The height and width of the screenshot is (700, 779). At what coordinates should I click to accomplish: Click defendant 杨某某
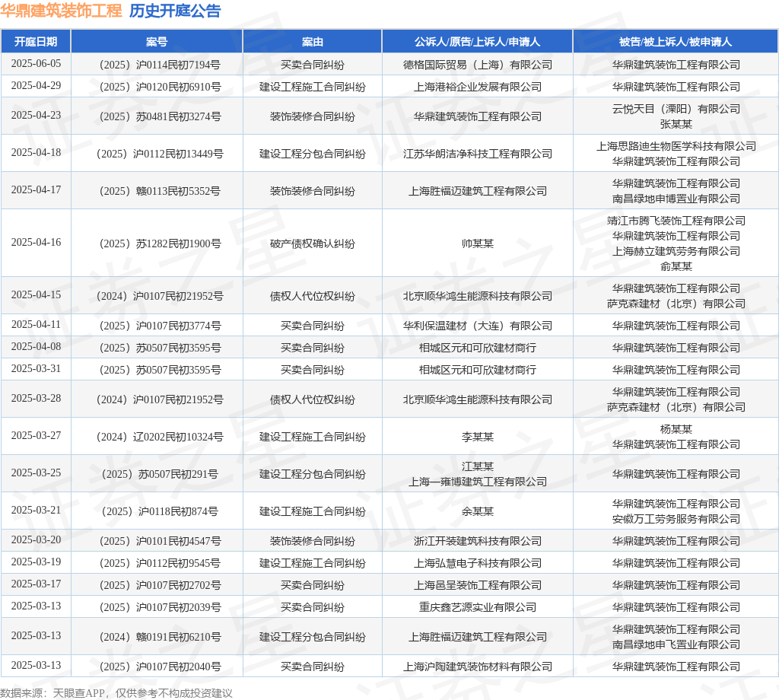pos(676,428)
